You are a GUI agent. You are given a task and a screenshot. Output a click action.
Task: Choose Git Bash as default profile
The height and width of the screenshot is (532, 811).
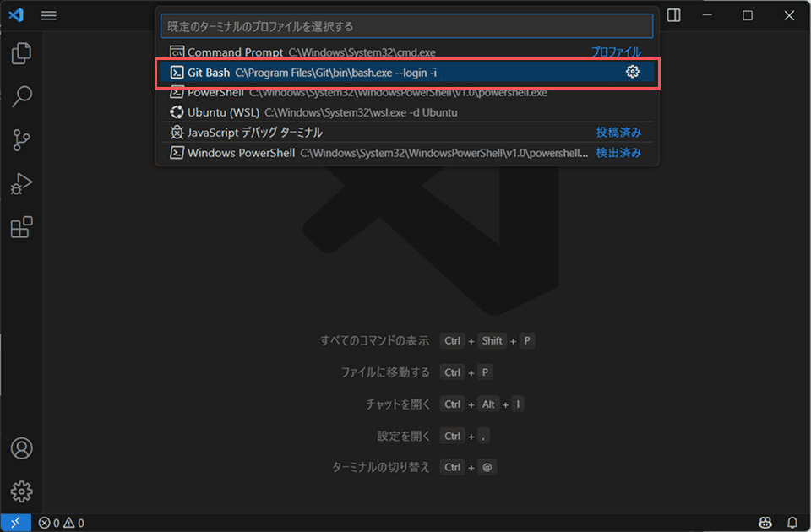tap(406, 73)
